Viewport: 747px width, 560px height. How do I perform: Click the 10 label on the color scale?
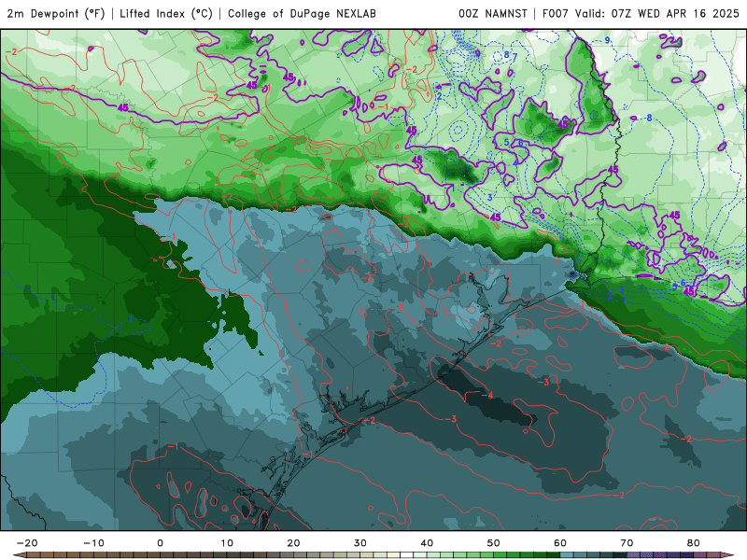(227, 543)
